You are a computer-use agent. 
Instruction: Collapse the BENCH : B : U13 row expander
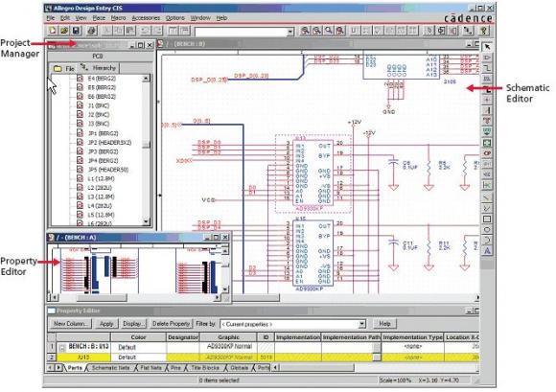point(61,347)
